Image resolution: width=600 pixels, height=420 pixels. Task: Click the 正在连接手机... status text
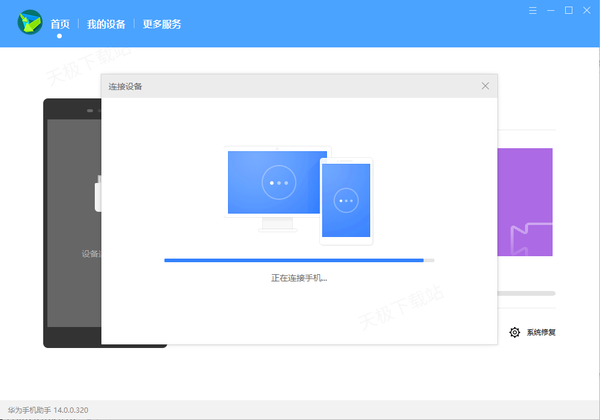pyautogui.click(x=299, y=277)
